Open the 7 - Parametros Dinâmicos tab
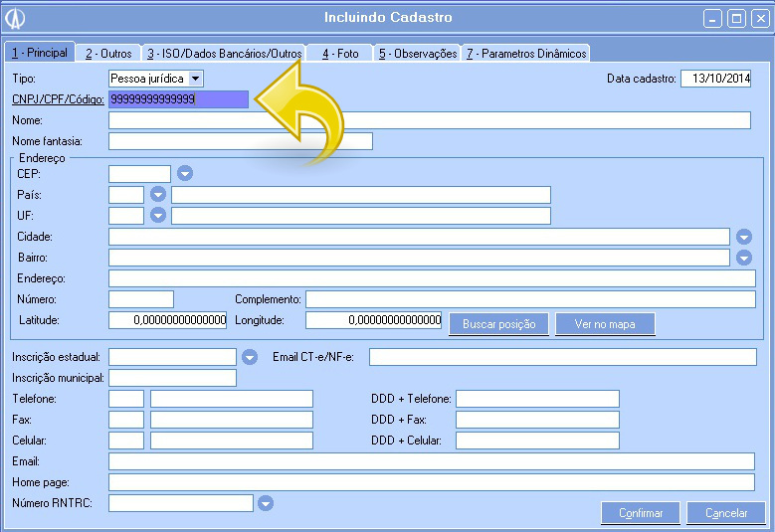The height and width of the screenshot is (532, 775). tap(526, 53)
